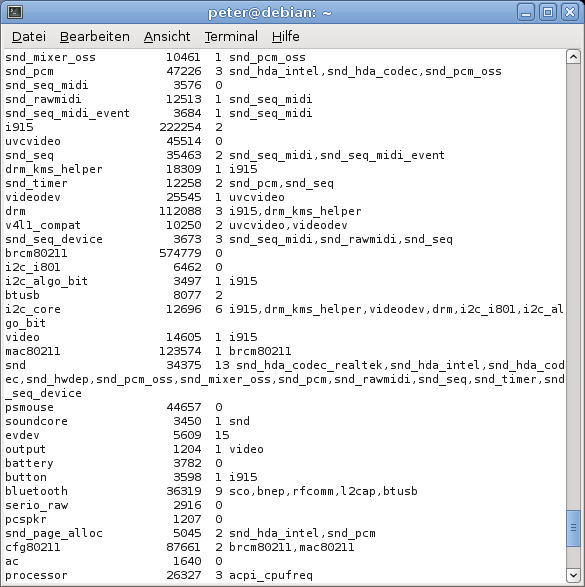
Task: Click the soundcore module name
Action: (x=37, y=421)
